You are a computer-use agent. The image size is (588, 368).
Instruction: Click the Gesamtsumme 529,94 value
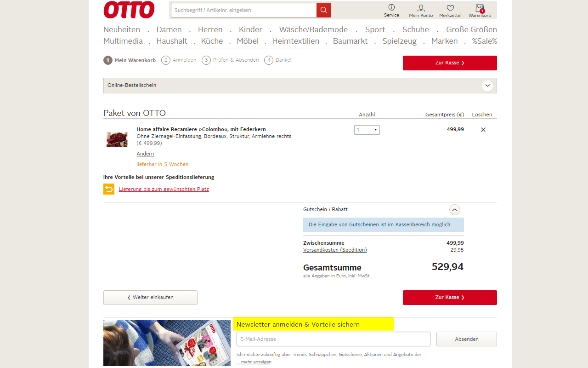(447, 267)
